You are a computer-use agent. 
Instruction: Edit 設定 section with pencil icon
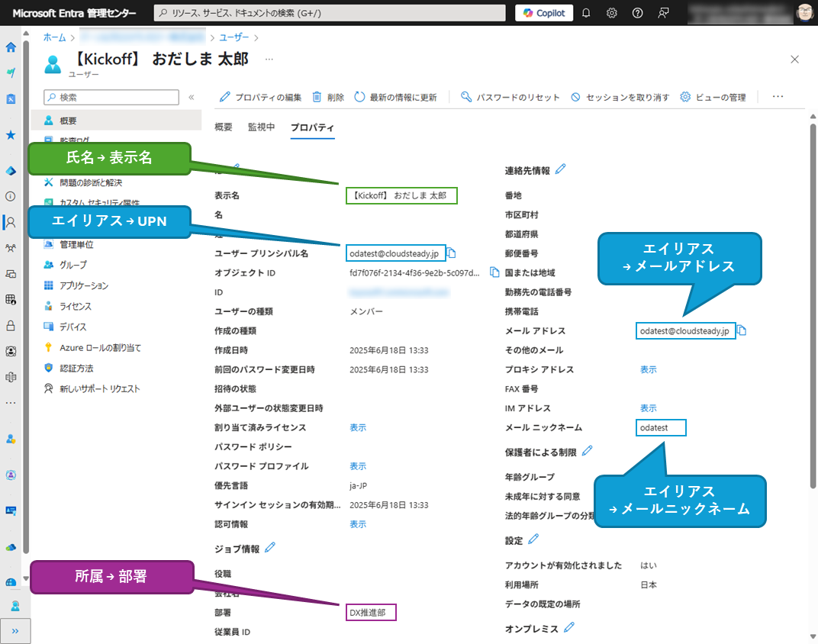533,539
